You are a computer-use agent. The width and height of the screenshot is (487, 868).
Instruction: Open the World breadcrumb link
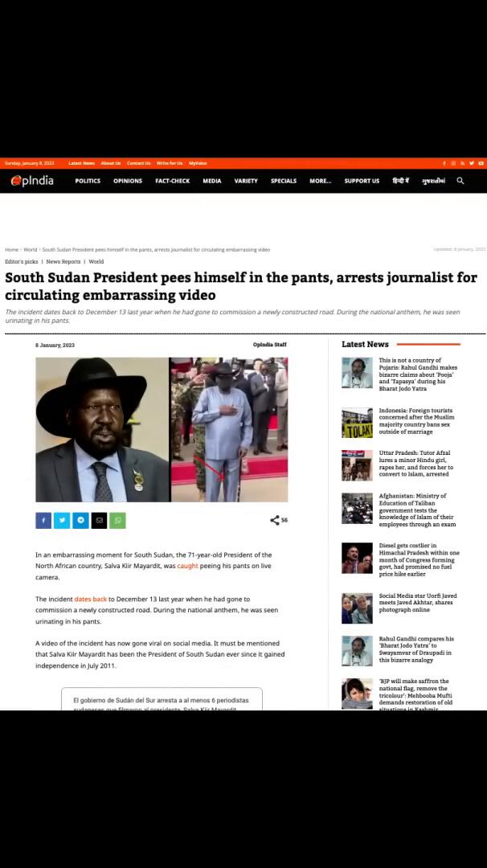click(x=31, y=250)
